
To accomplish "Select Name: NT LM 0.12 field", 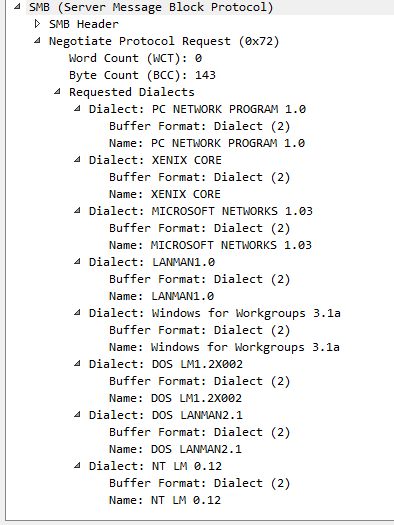I will click(x=165, y=500).
